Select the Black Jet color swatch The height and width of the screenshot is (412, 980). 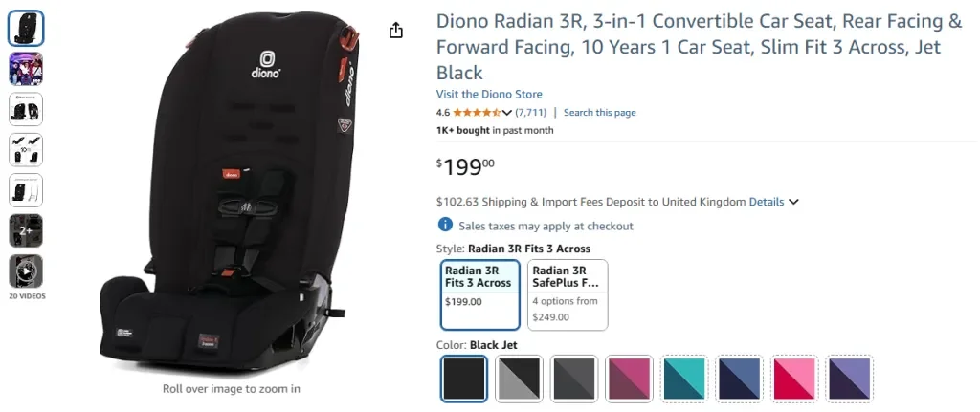click(x=464, y=379)
